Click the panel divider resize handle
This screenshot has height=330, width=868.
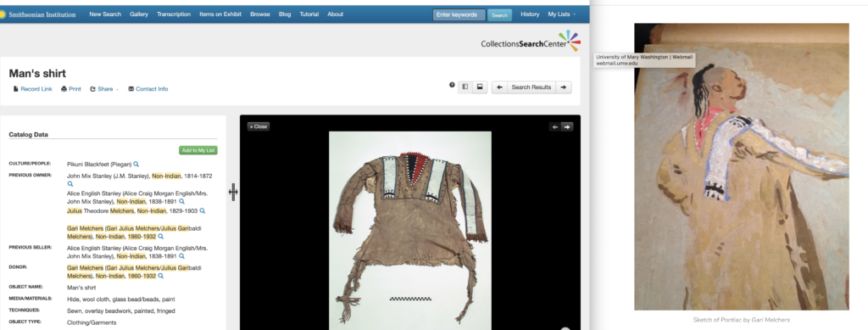[233, 192]
